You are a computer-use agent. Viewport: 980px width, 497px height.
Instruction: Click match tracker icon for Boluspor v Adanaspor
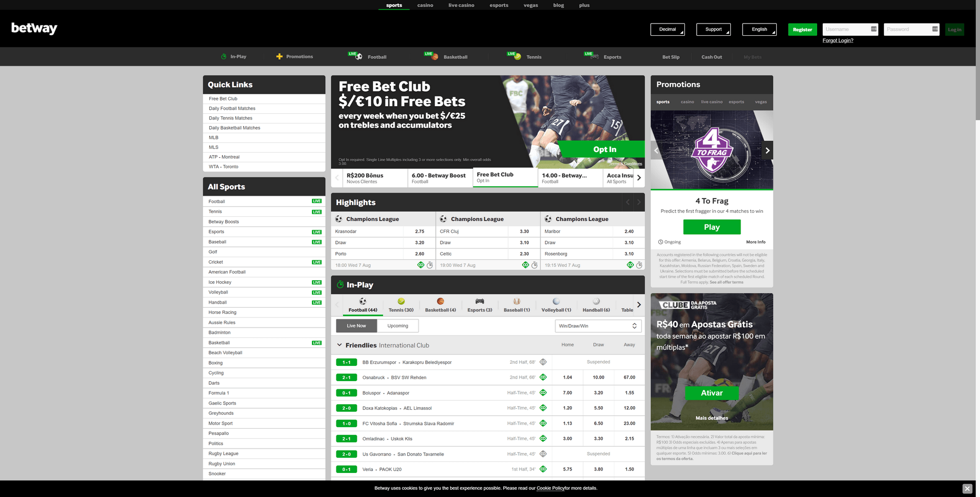[x=543, y=393]
